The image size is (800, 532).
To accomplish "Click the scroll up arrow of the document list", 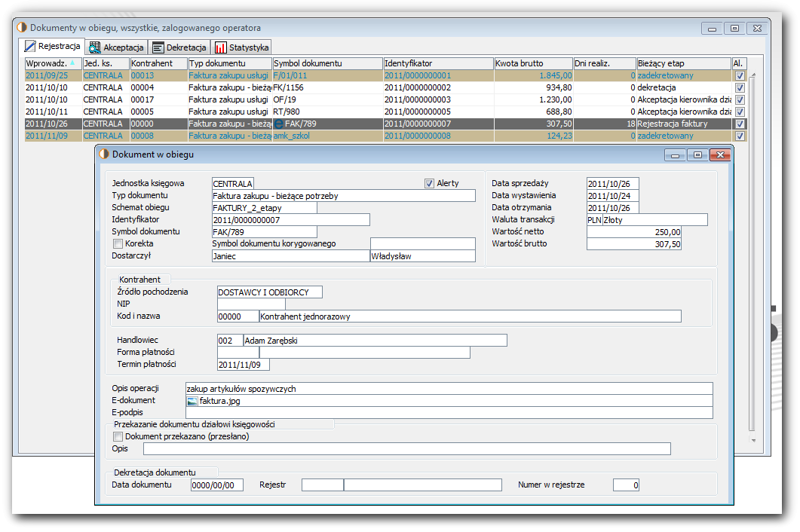I will pos(753,75).
